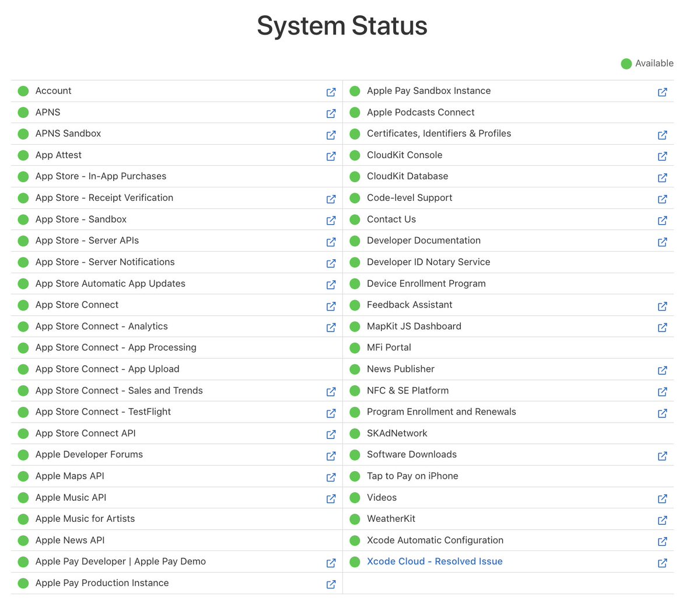
Task: Select the App Store Connect - TestFlight label
Action: pyautogui.click(x=103, y=412)
